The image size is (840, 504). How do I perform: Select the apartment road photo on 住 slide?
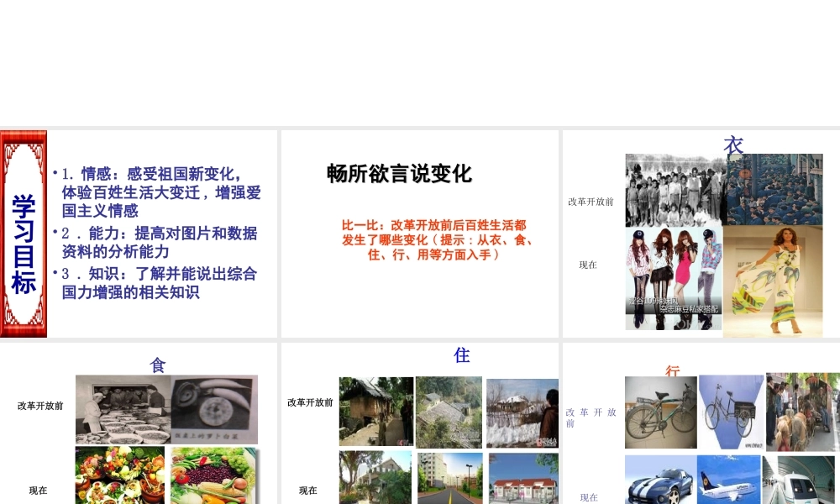(x=449, y=478)
